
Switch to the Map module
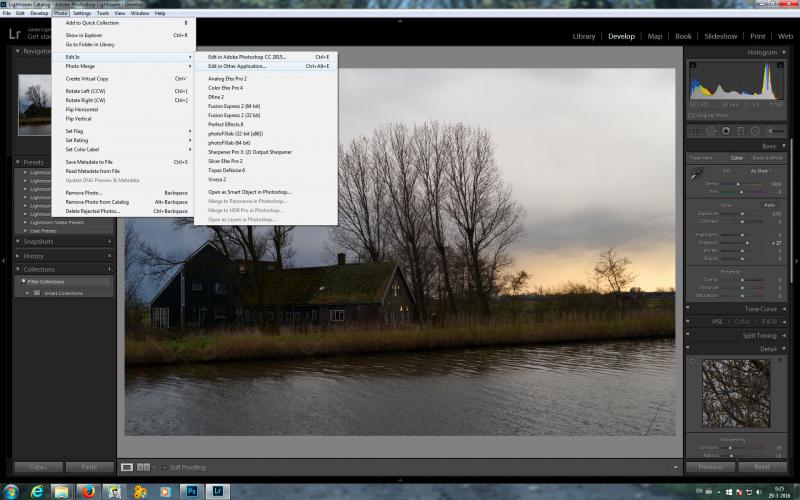point(655,36)
